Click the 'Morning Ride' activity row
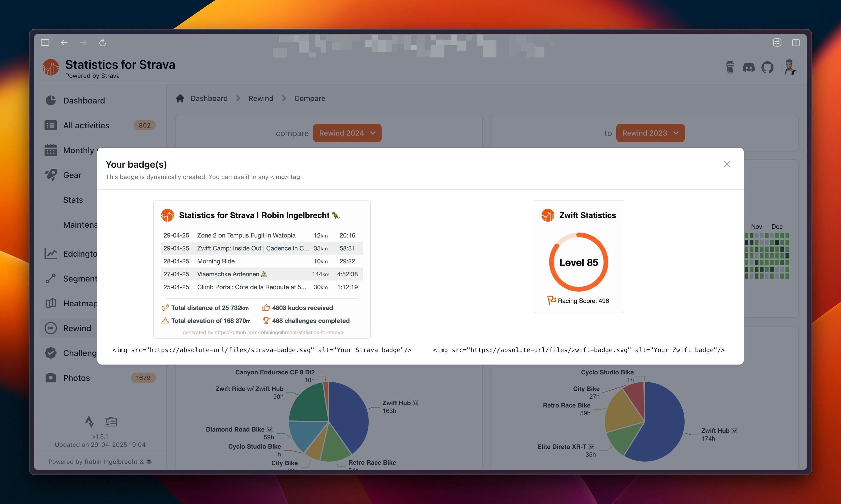 click(262, 261)
